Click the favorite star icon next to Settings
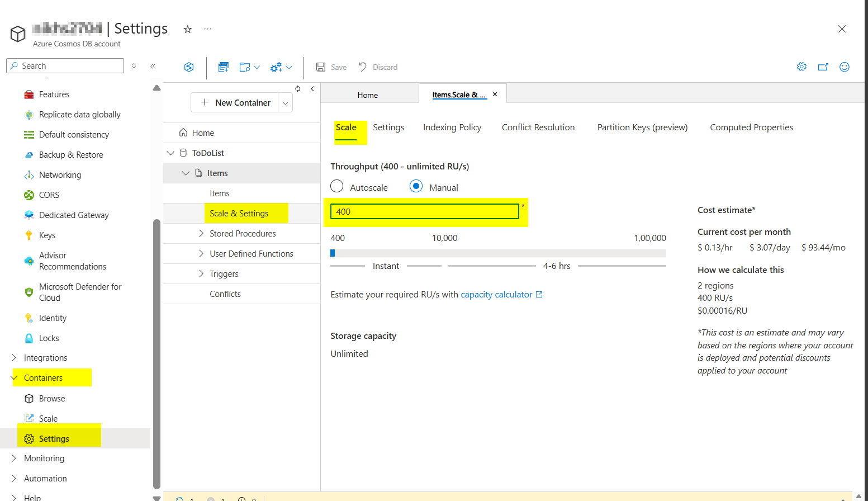This screenshot has height=501, width=868. click(188, 29)
